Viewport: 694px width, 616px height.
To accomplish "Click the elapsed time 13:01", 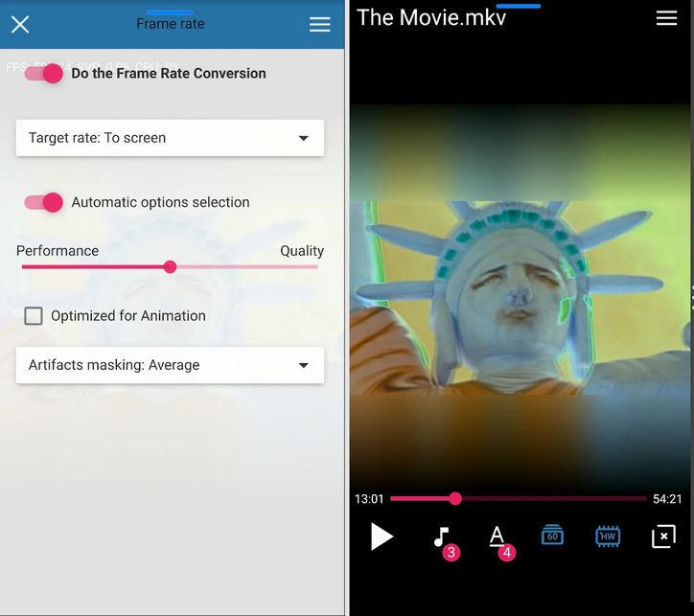I will [x=369, y=499].
